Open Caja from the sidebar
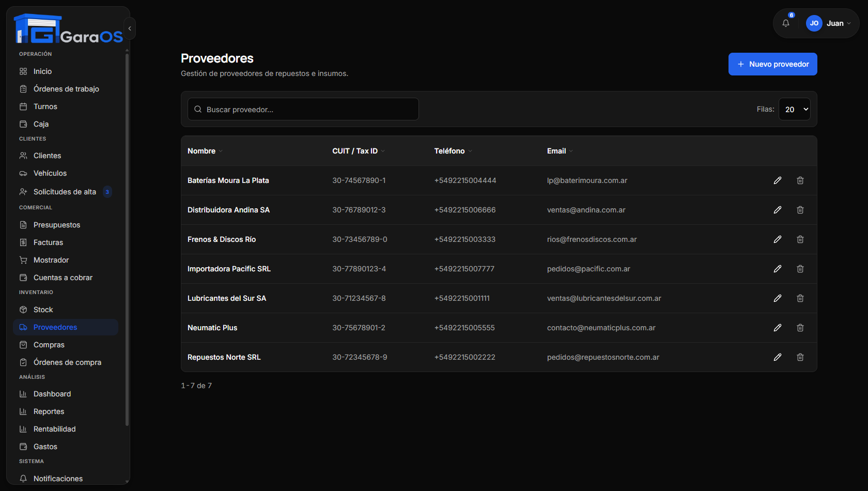Viewport: 868px width, 491px height. (66, 124)
